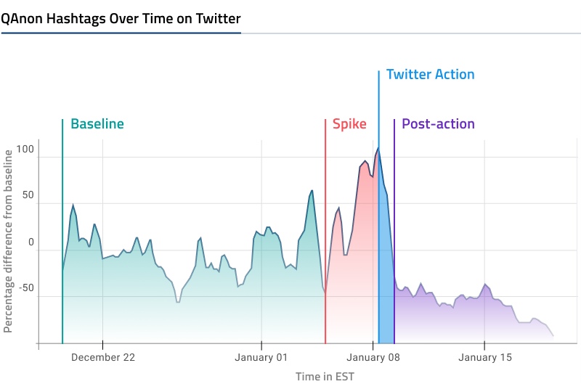The image size is (581, 392).
Task: Click the chart title QAnon Hashtags Over Time
Action: [x=121, y=18]
